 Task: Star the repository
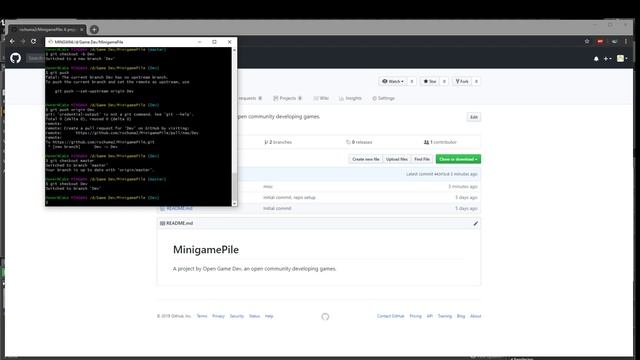pos(430,81)
